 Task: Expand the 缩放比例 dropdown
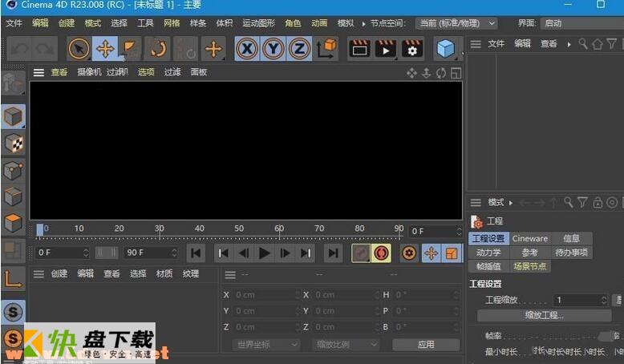[346, 345]
